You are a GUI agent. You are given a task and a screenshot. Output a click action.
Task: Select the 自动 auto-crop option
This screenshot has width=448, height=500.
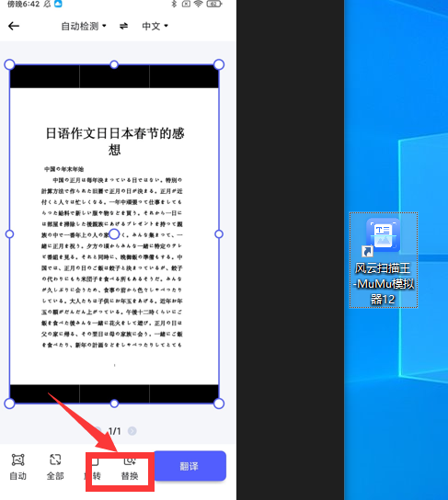point(17,467)
